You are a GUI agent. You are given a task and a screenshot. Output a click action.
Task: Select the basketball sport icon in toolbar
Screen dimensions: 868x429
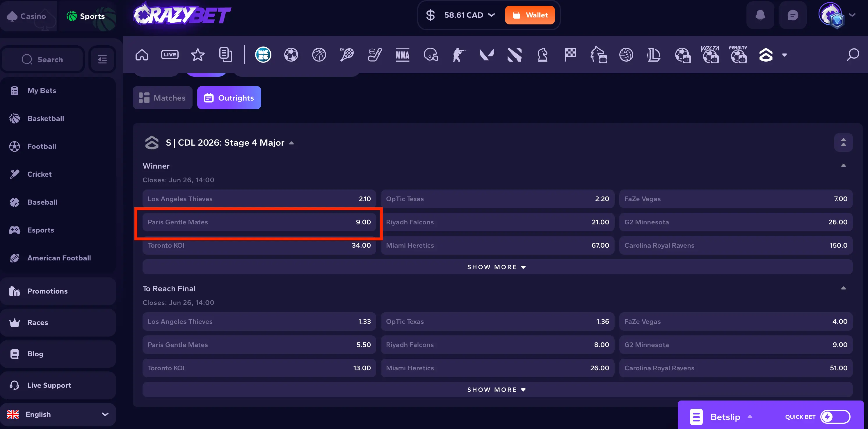point(319,55)
